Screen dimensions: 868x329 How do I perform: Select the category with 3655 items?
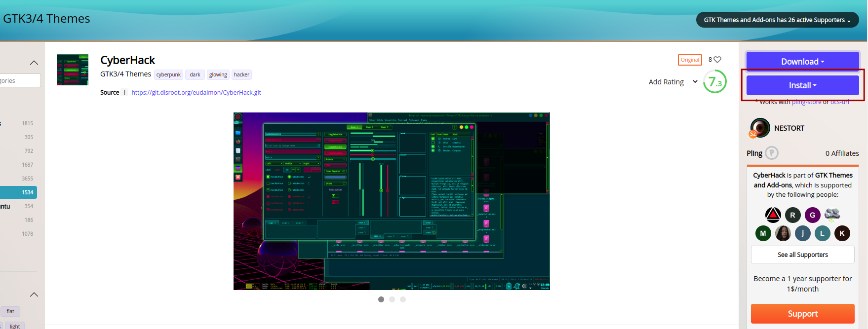coord(18,179)
